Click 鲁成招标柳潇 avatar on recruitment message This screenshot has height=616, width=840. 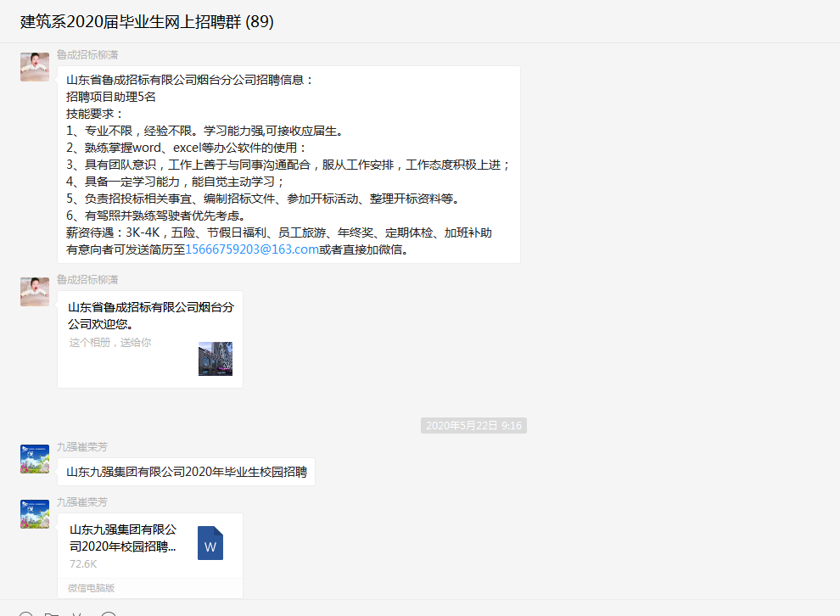(35, 67)
